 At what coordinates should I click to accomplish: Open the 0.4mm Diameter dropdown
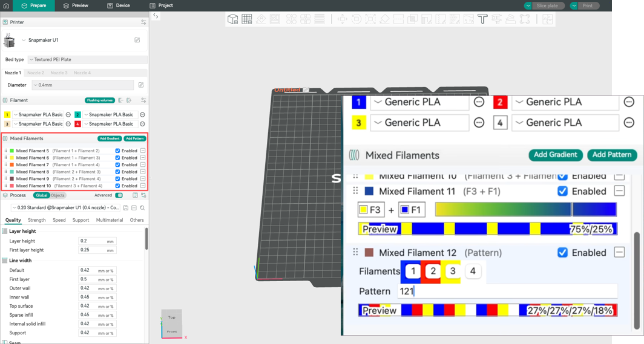click(82, 85)
